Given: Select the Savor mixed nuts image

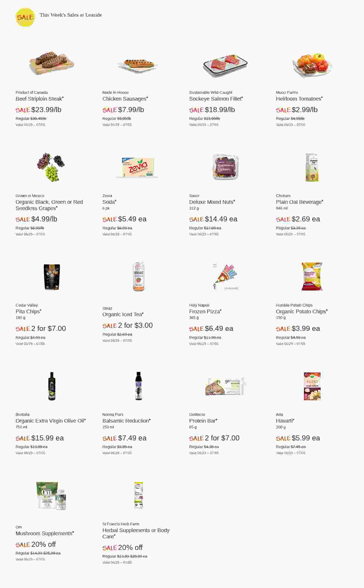Looking at the screenshot, I should (225, 167).
